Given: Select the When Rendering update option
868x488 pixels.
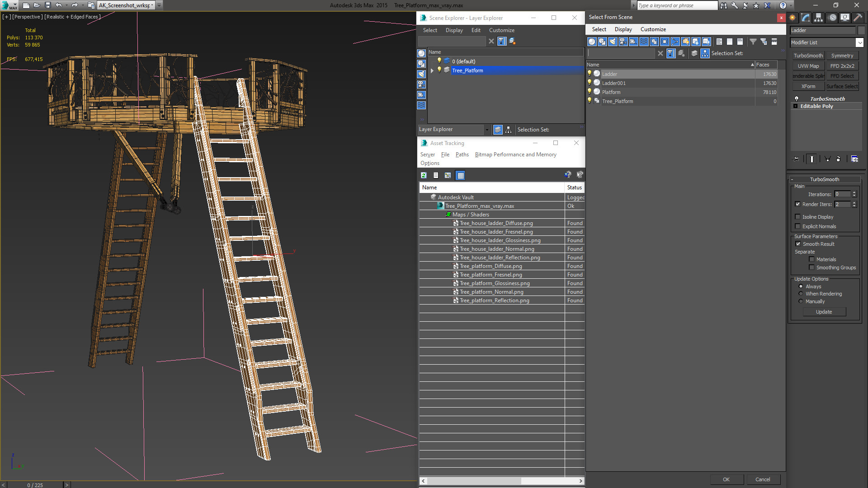Looking at the screenshot, I should (x=801, y=294).
